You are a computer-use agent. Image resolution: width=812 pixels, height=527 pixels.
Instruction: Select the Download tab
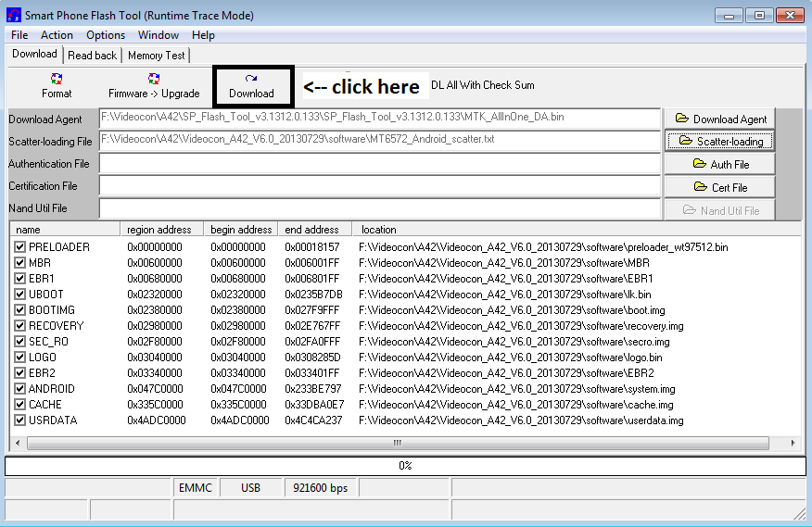34,54
